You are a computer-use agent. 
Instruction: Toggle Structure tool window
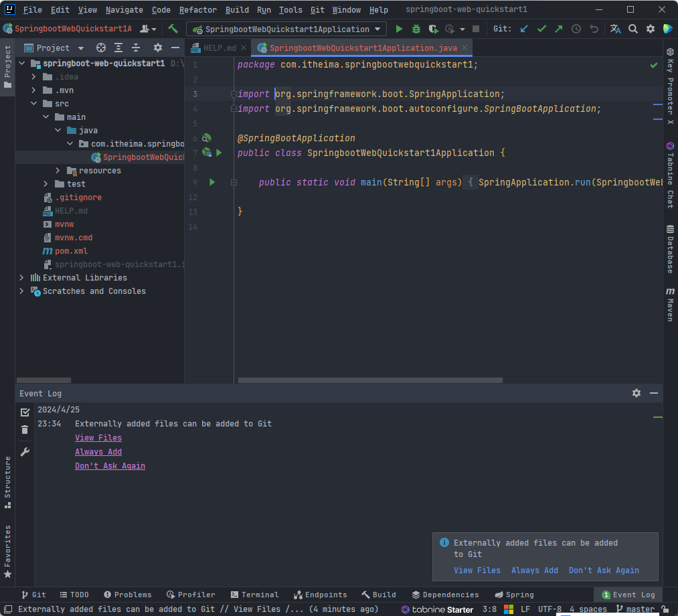[7, 483]
